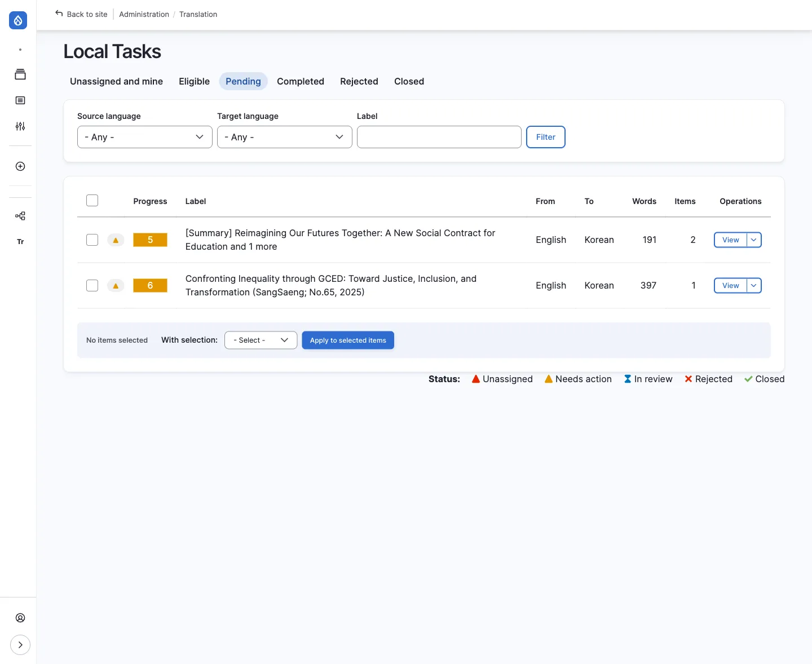Click the progress bar showing 6
The height and width of the screenshot is (664, 812).
(x=150, y=285)
